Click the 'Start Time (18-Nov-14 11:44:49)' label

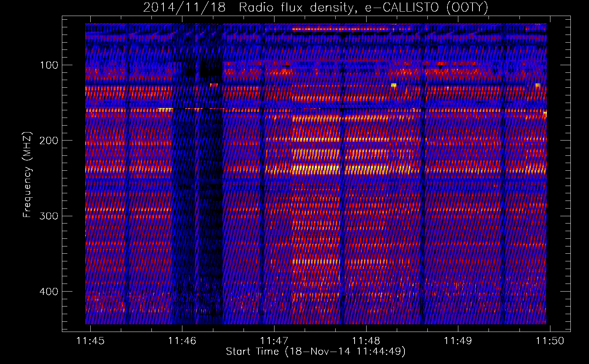tap(316, 352)
